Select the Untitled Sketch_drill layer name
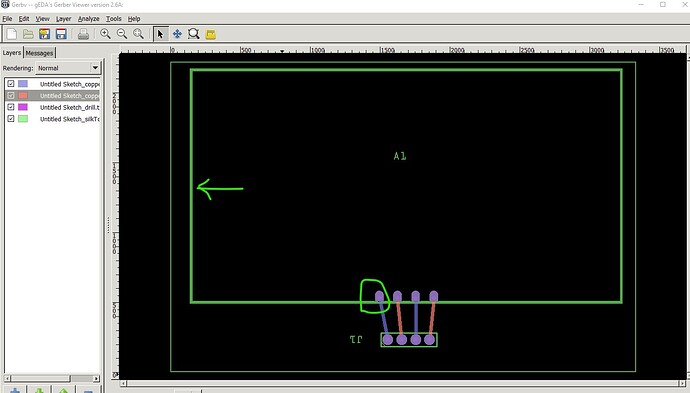Image resolution: width=690 pixels, height=393 pixels. (x=70, y=107)
